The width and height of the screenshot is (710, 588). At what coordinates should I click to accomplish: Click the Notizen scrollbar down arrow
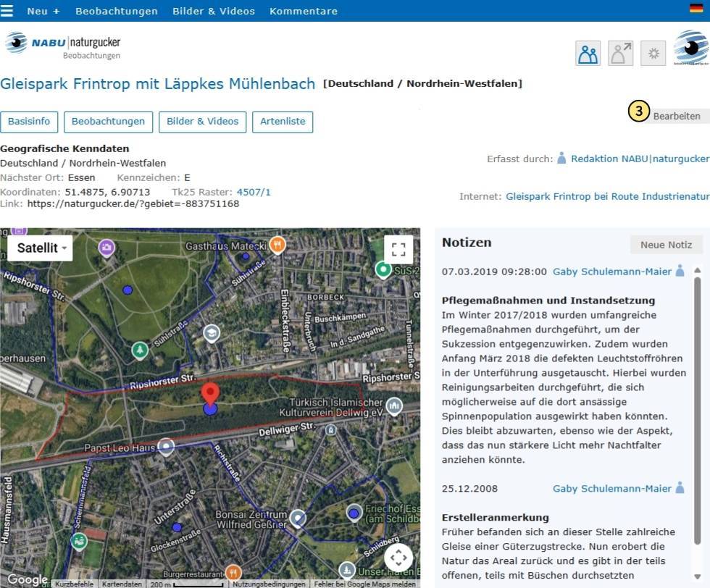point(697,576)
